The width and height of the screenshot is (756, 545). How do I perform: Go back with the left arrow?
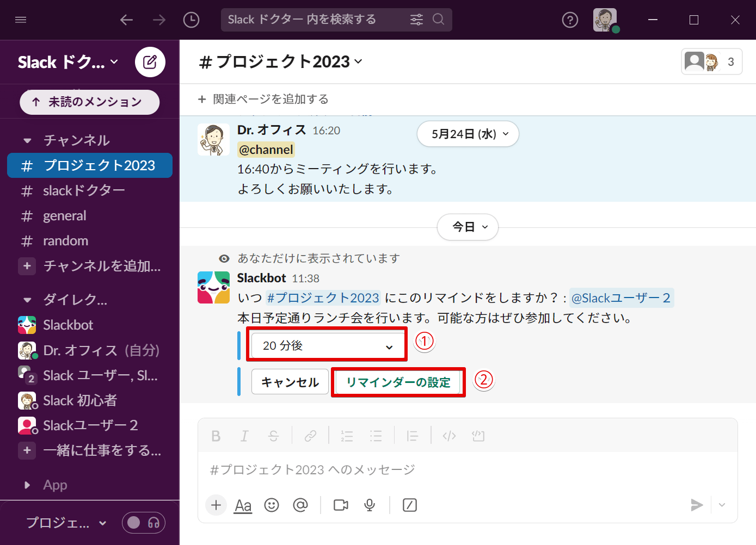(126, 20)
